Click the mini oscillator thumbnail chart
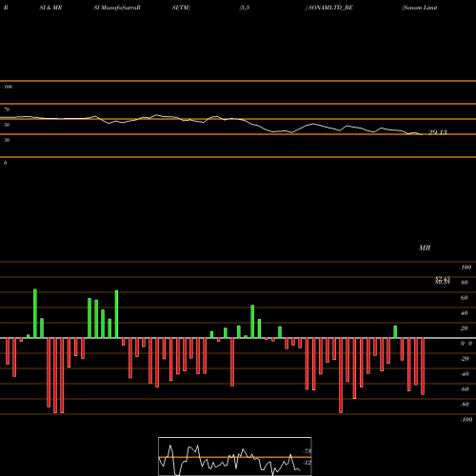The image size is (476, 476). 235,456
